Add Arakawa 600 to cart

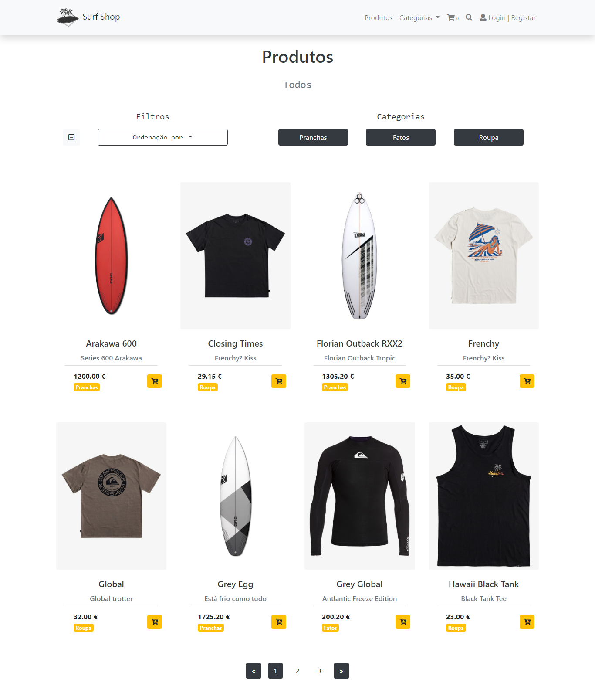coord(155,381)
